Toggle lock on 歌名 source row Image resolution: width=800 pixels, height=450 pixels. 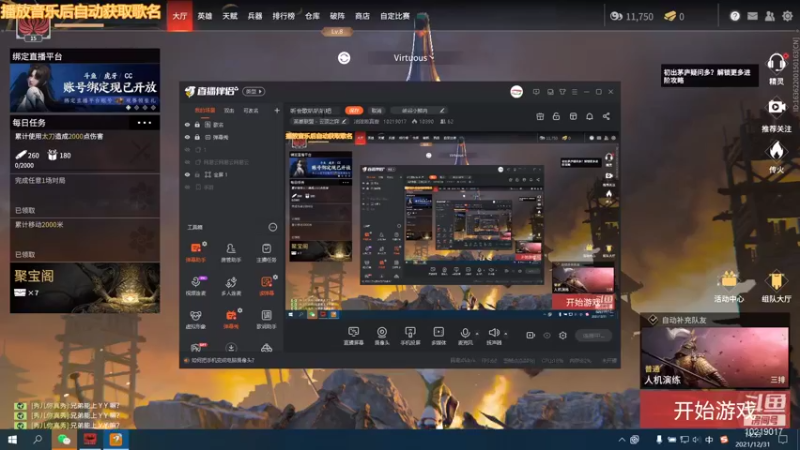click(197, 124)
